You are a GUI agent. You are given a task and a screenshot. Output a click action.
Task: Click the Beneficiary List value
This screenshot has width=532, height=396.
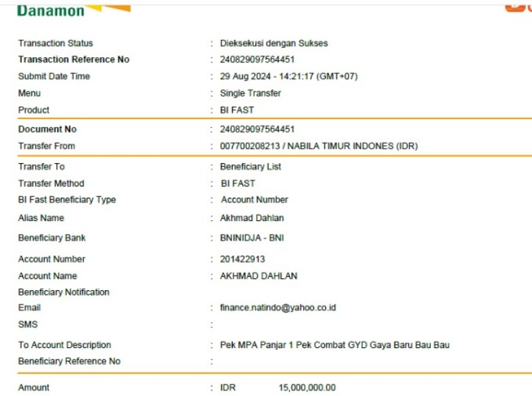(x=251, y=166)
